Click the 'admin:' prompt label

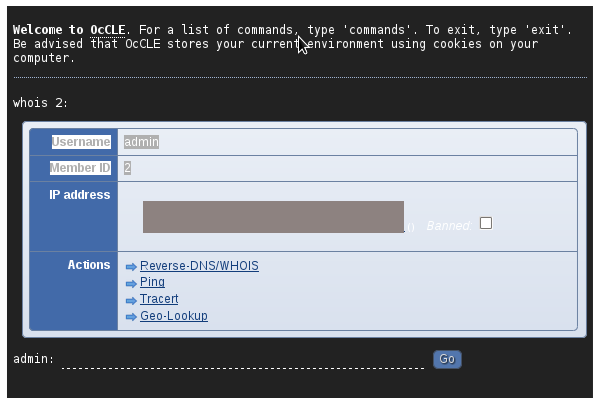click(33, 359)
